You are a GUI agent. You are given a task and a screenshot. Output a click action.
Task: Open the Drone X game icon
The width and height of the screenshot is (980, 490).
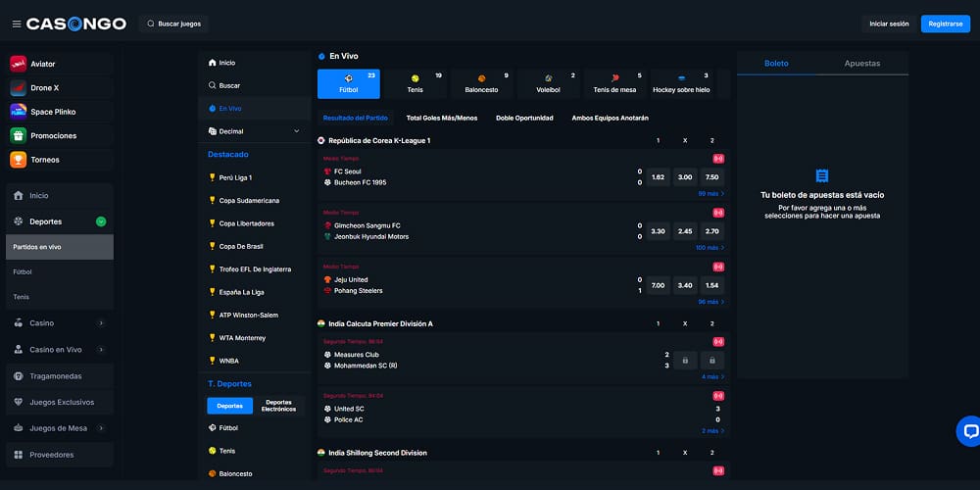[18, 87]
